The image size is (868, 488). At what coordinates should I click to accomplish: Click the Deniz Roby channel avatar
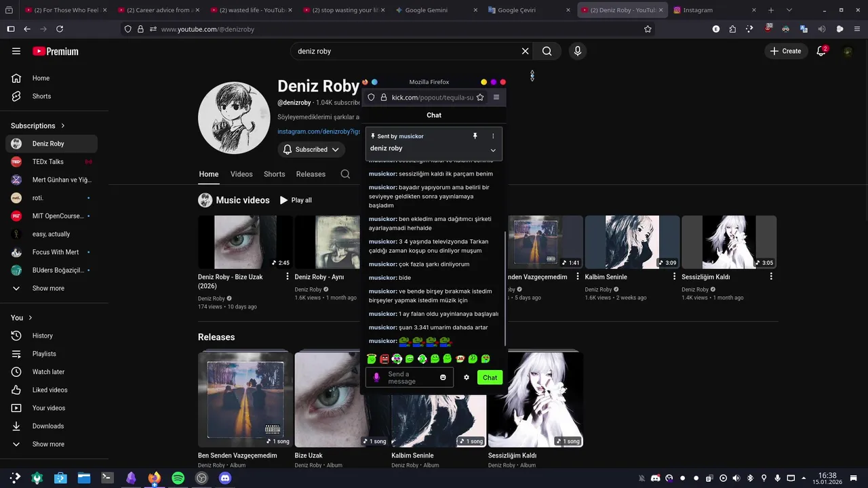point(234,118)
